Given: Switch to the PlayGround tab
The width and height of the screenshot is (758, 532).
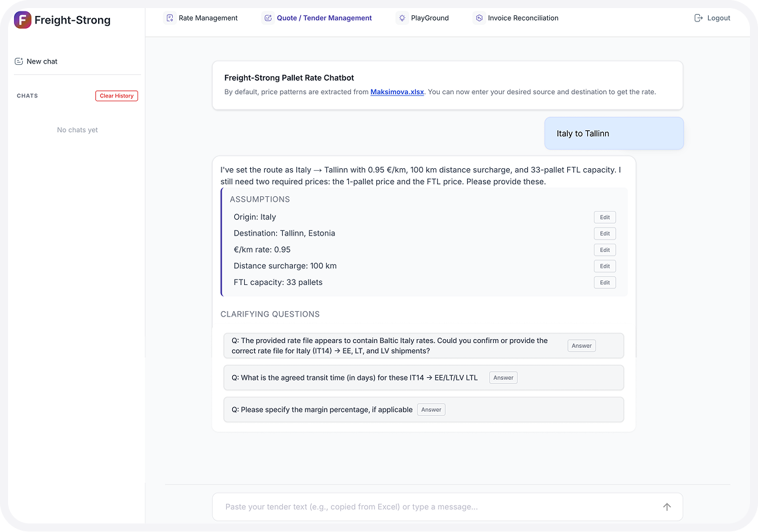Looking at the screenshot, I should click(429, 18).
